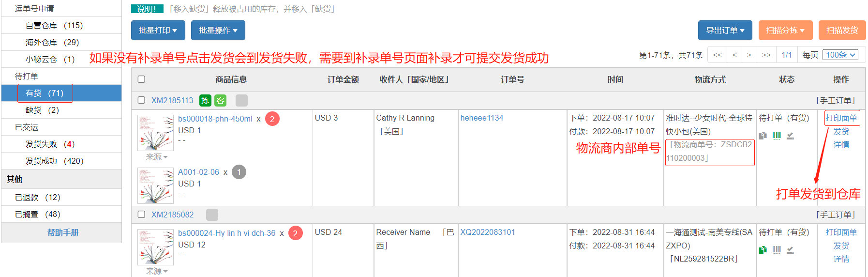The height and width of the screenshot is (277, 868).
Task: Change page size with the 100条 selector
Action: [840, 55]
